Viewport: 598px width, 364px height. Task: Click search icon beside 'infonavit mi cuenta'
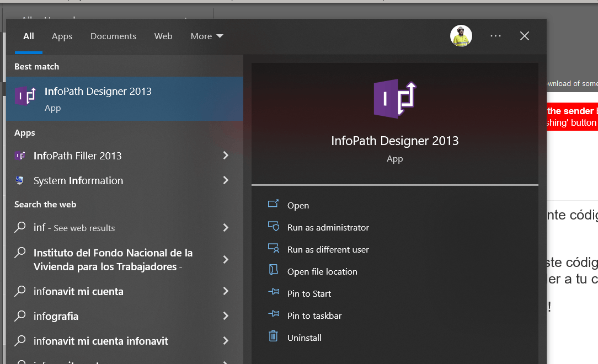[20, 291]
